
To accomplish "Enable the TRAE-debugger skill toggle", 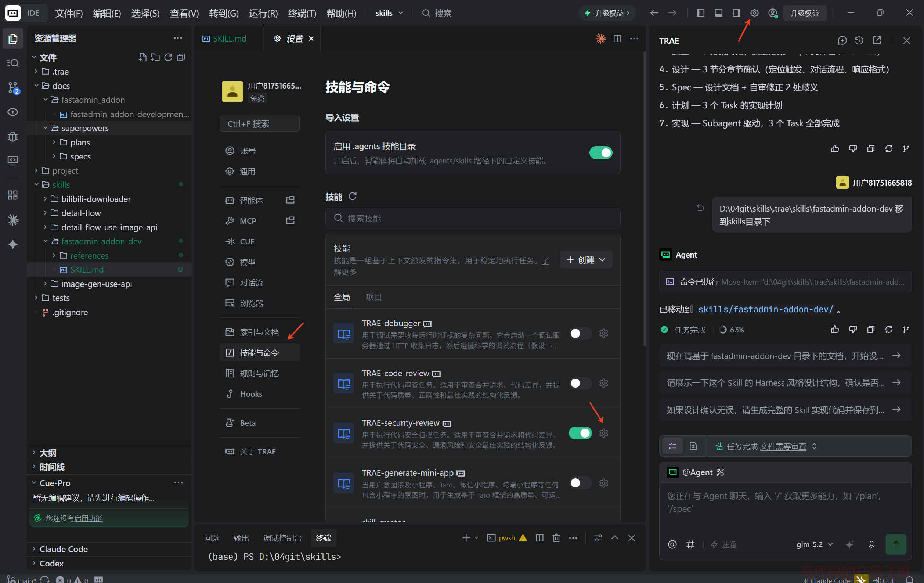I will point(580,333).
